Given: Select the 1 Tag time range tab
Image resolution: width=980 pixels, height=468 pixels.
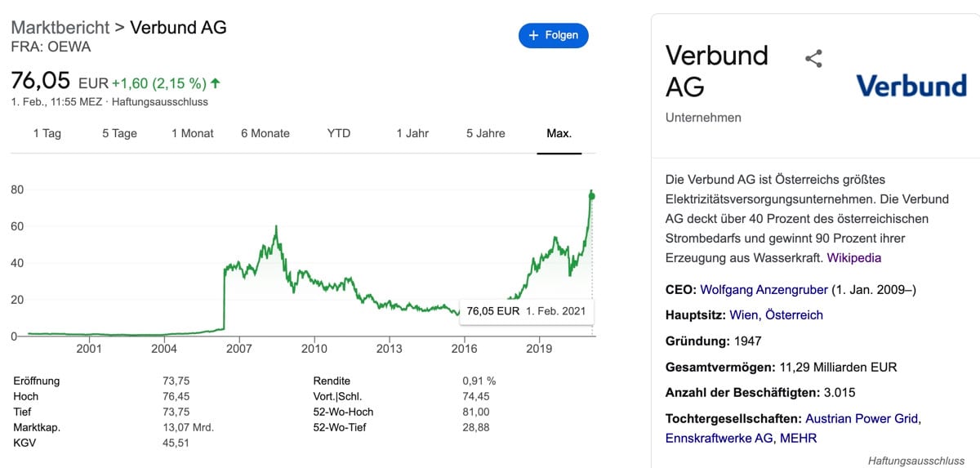Looking at the screenshot, I should [47, 133].
